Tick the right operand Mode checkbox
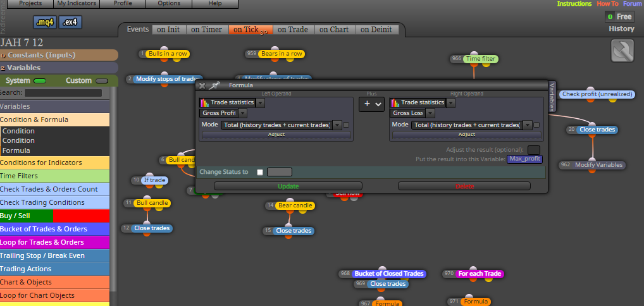 tap(536, 125)
